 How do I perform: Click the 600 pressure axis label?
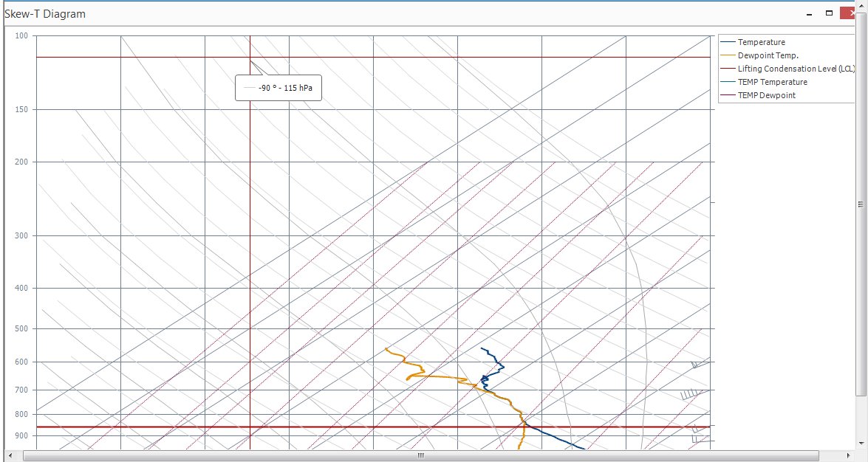pos(21,362)
